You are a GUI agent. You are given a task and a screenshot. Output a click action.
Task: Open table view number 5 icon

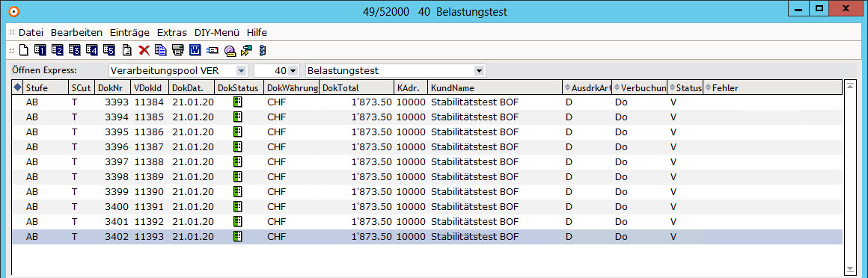(109, 50)
